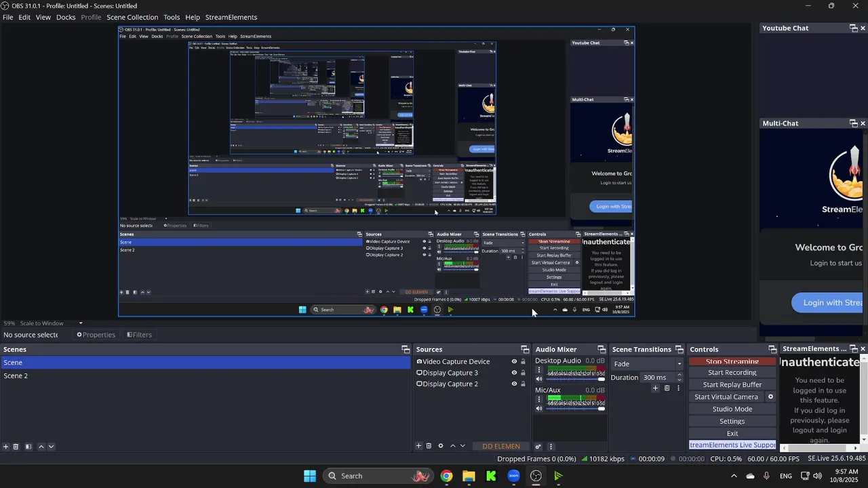This screenshot has height=488, width=868.
Task: Remove selected source with trash icon
Action: coord(429,446)
